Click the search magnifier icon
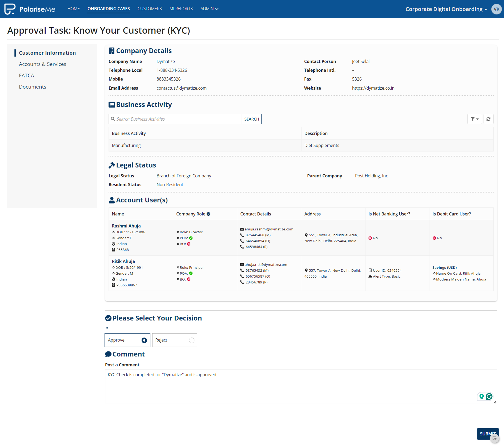 113,119
